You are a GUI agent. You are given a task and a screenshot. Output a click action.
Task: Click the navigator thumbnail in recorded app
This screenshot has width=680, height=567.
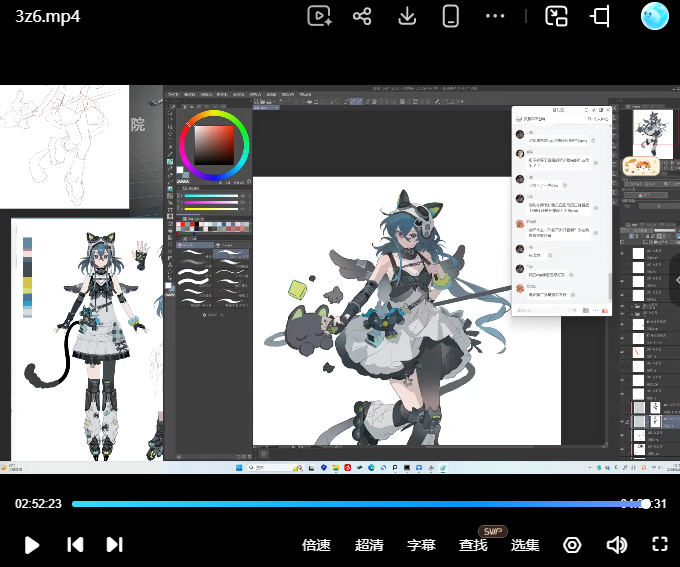[x=653, y=134]
